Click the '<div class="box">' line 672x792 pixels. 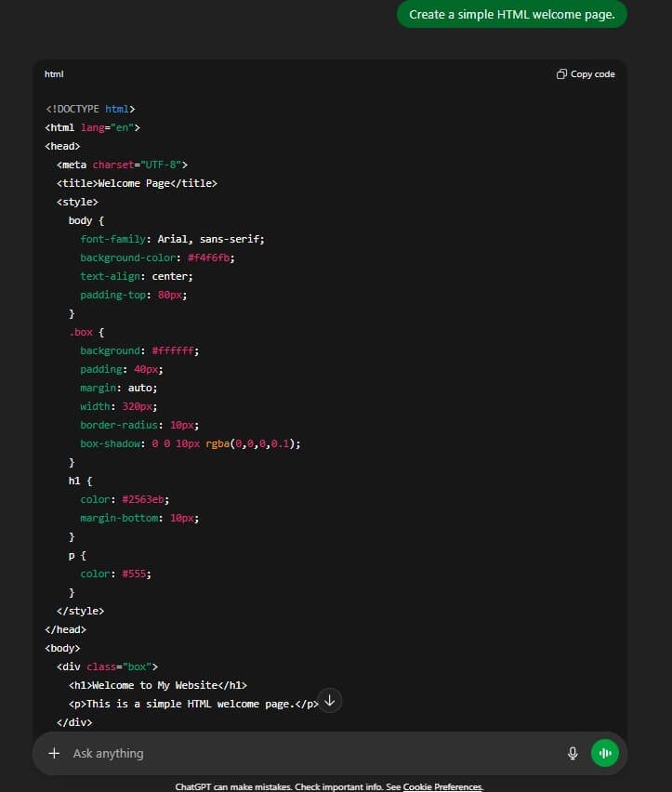click(107, 667)
